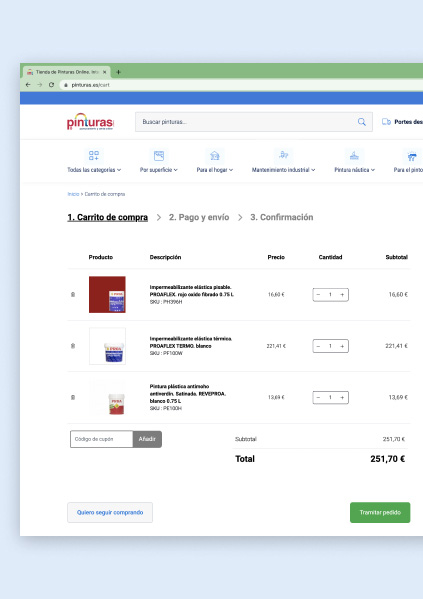
Task: Decrease the PROAFLEX TERMIC quantity with minus
Action: tap(318, 346)
